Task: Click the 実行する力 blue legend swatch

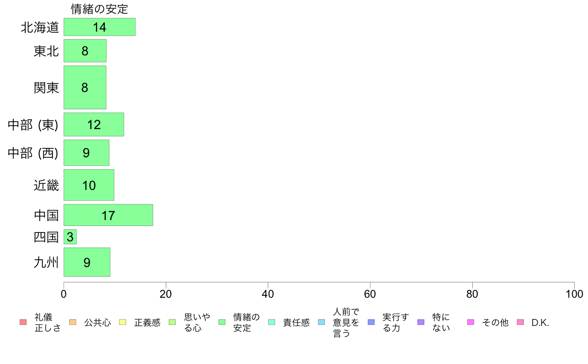Action: click(x=371, y=322)
